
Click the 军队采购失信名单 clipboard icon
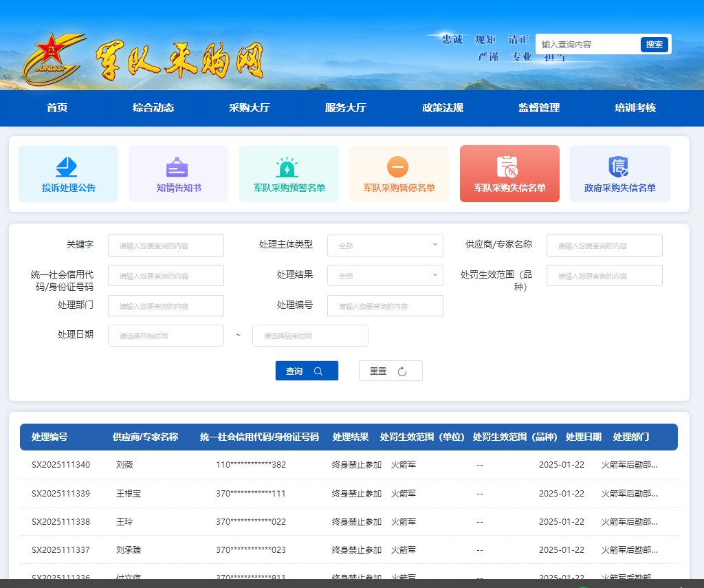pyautogui.click(x=508, y=166)
